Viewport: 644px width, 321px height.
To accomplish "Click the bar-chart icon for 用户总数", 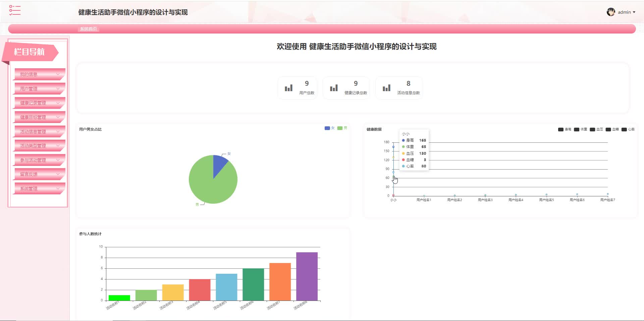I will point(288,88).
